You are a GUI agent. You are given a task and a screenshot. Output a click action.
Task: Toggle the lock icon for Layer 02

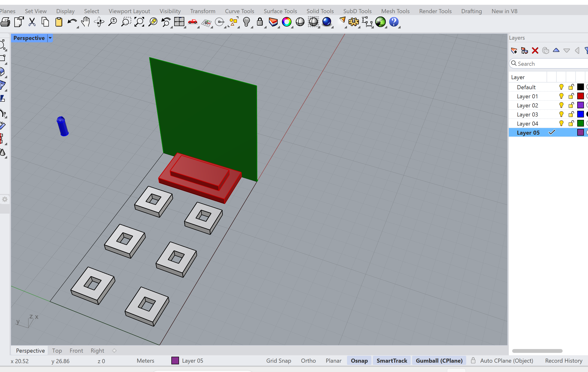click(x=571, y=105)
